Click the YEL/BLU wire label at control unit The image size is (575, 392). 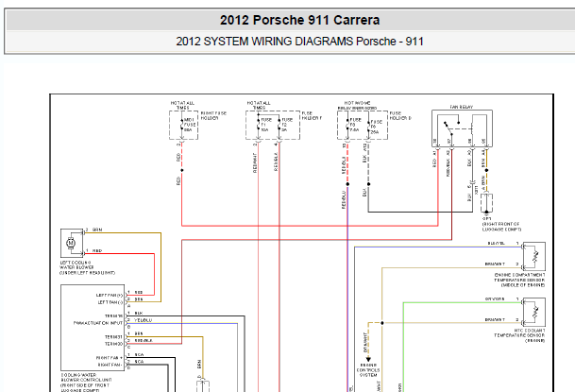pyautogui.click(x=143, y=320)
